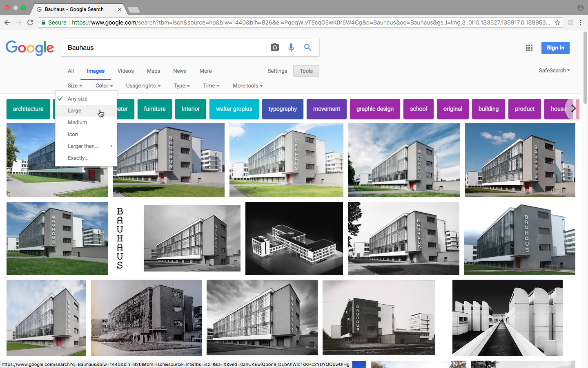Screen dimensions: 588x368
Task: Open the black 3D Bauhaus model thumbnail
Action: (x=294, y=238)
